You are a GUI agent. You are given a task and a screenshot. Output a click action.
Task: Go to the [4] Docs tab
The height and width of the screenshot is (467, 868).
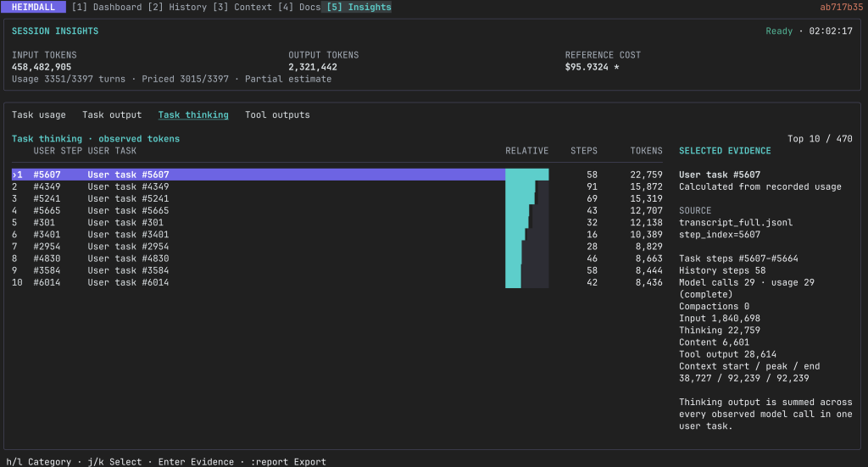click(299, 7)
